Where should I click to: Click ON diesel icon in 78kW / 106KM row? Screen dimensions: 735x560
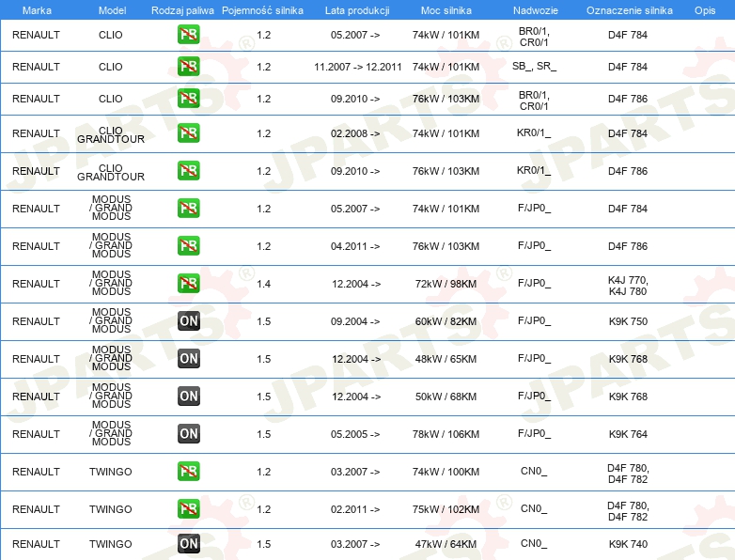pyautogui.click(x=188, y=433)
